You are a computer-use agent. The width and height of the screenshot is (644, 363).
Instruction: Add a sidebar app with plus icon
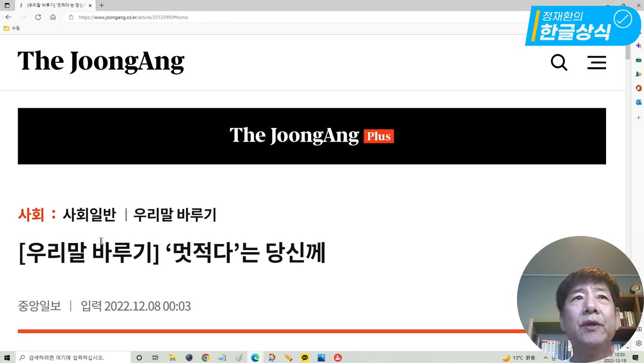coord(638,117)
